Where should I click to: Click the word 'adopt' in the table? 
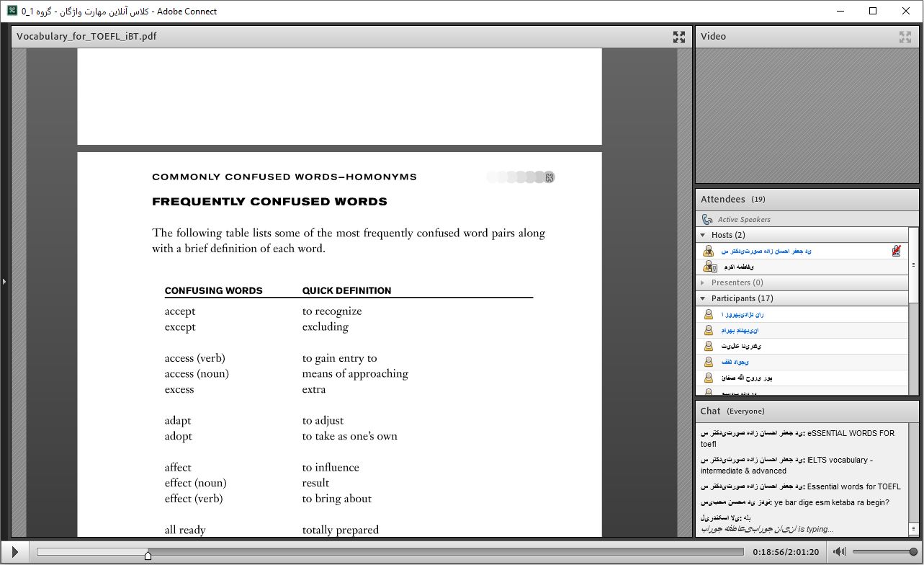coord(179,436)
